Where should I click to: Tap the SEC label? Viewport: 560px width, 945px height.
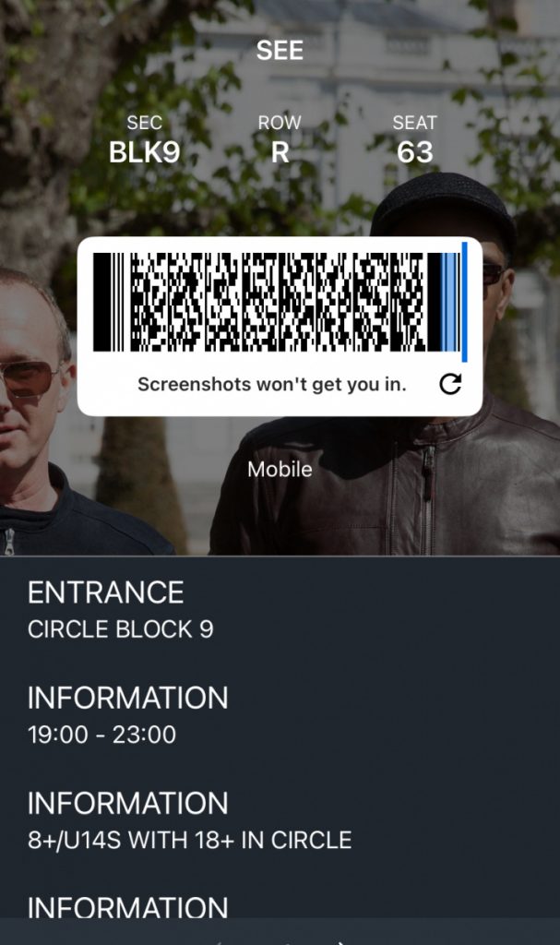144,123
